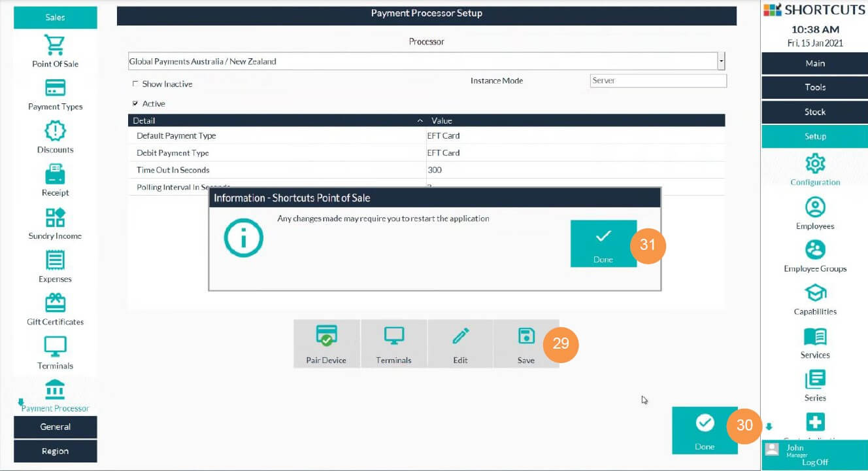Click the Shortcuts logo

pos(814,10)
